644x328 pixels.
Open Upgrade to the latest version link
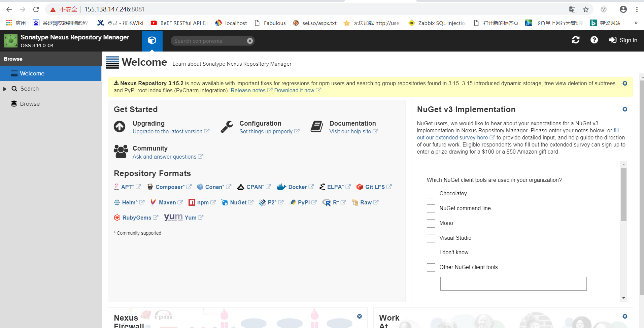click(x=171, y=131)
